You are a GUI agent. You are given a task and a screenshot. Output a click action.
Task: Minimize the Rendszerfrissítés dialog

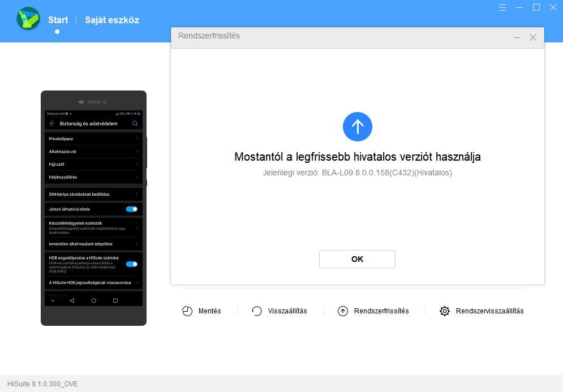pyautogui.click(x=517, y=37)
